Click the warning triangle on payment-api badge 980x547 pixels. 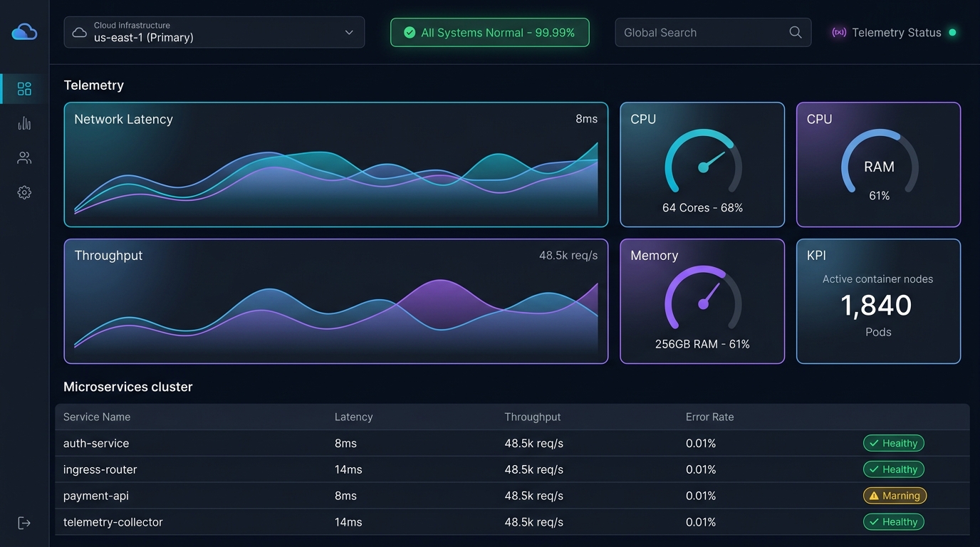tap(874, 496)
